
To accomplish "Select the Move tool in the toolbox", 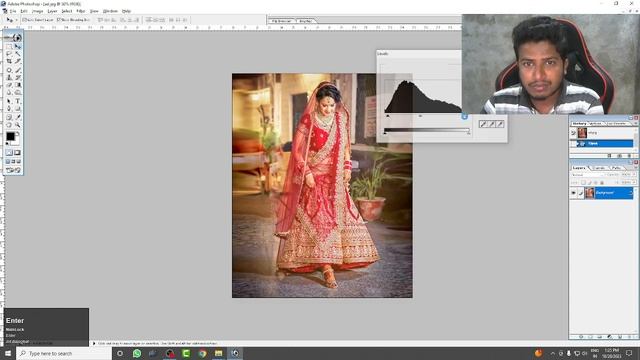I will [18, 46].
